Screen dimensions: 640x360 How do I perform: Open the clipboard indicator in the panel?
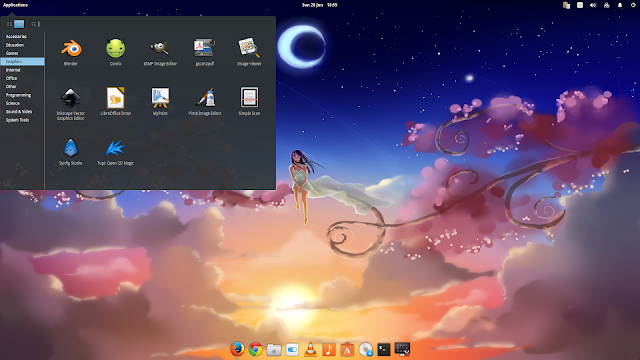pos(566,5)
